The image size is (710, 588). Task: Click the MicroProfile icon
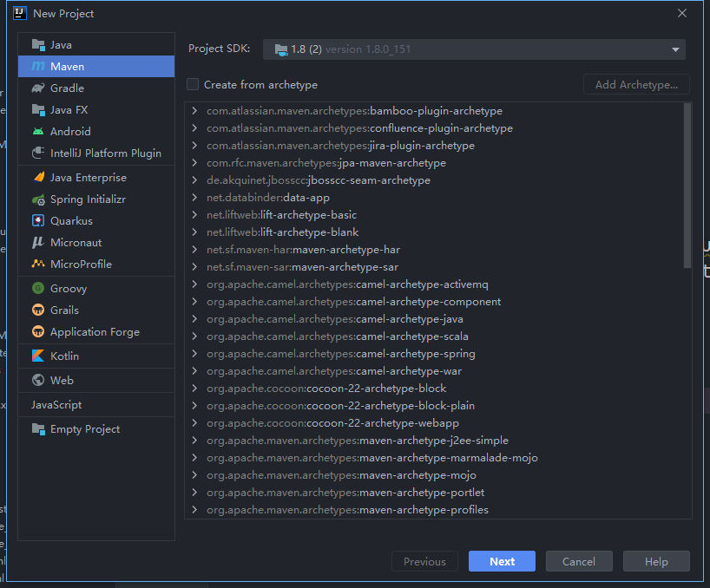tap(38, 264)
